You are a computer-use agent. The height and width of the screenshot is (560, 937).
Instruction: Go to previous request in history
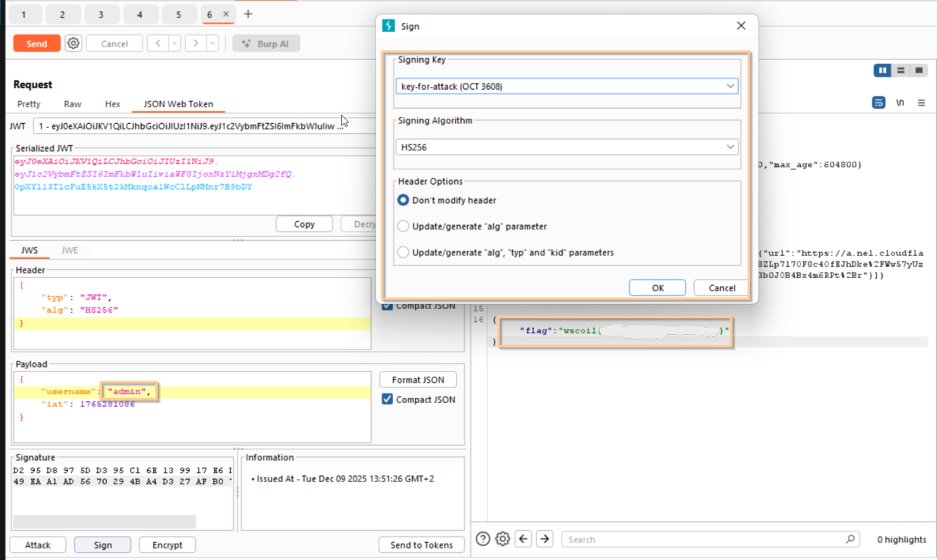[157, 44]
